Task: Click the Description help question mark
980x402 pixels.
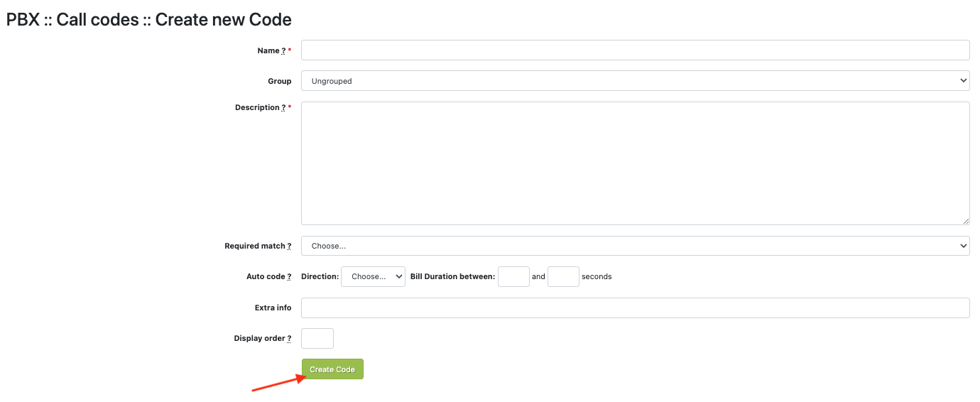Action: pos(283,108)
